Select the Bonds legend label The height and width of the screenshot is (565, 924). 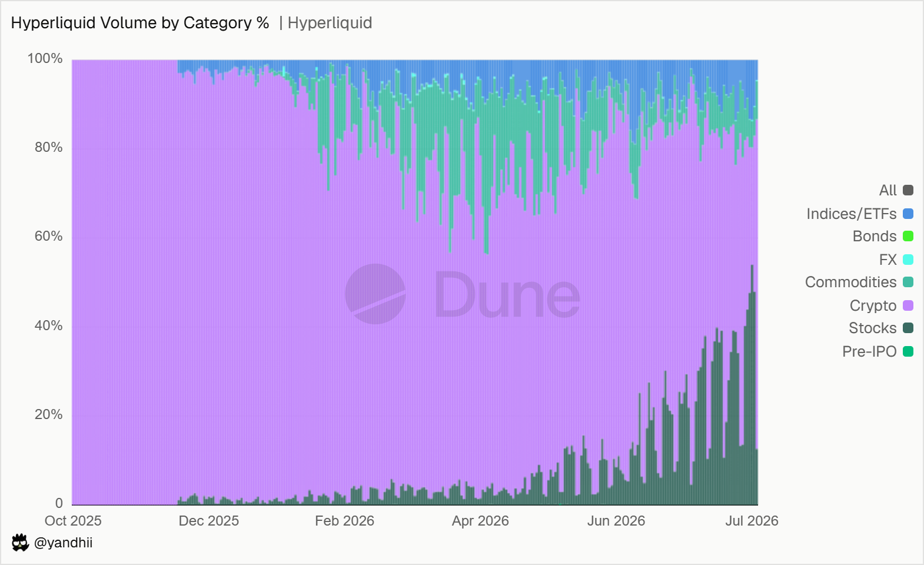point(875,236)
